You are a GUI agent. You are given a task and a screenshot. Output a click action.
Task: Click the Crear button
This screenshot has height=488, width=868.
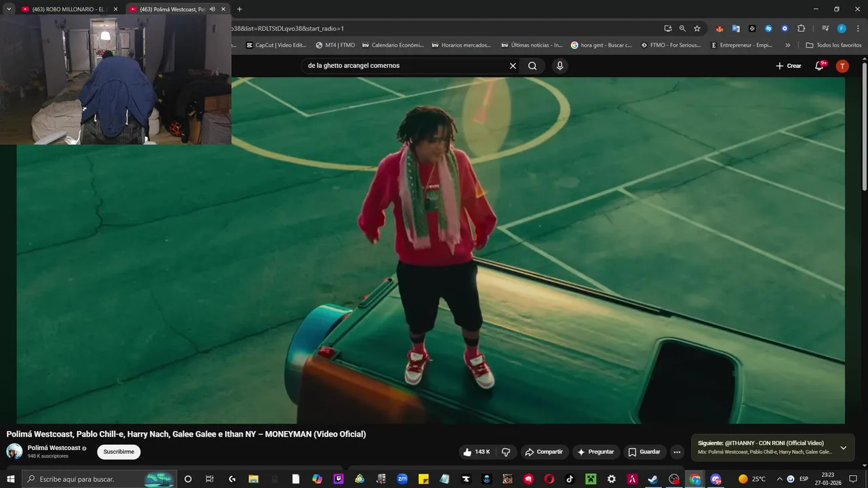pos(789,66)
